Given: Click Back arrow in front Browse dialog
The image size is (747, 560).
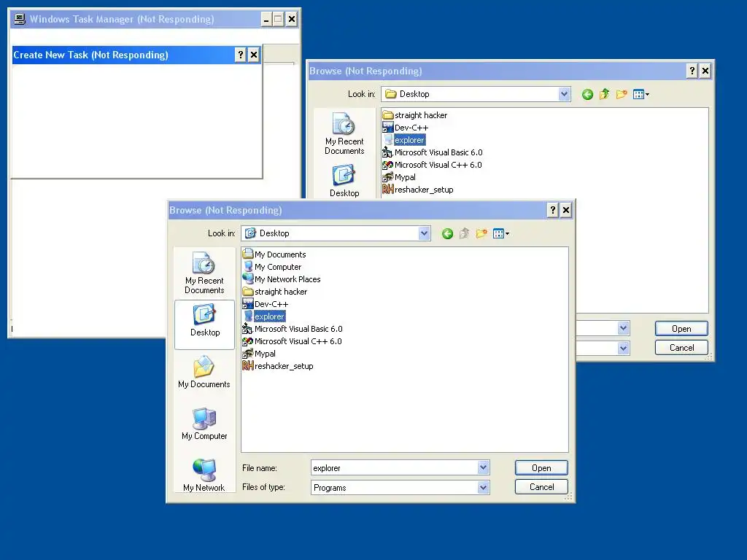Looking at the screenshot, I should 447,233.
